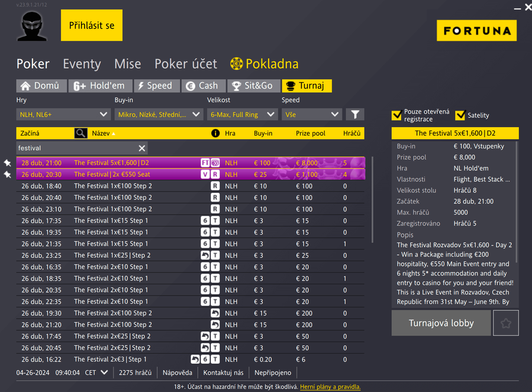532x392 pixels.
Task: Click the tournament list vertical scrollbar
Action: click(372, 199)
